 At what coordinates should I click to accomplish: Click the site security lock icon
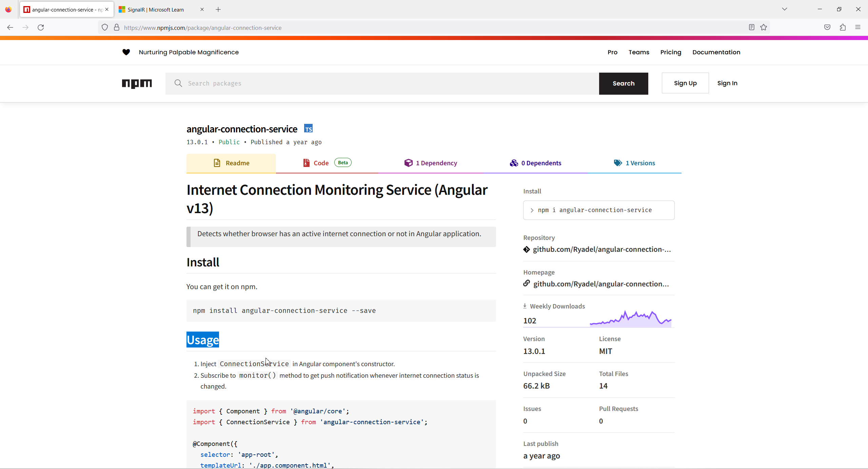click(x=117, y=27)
